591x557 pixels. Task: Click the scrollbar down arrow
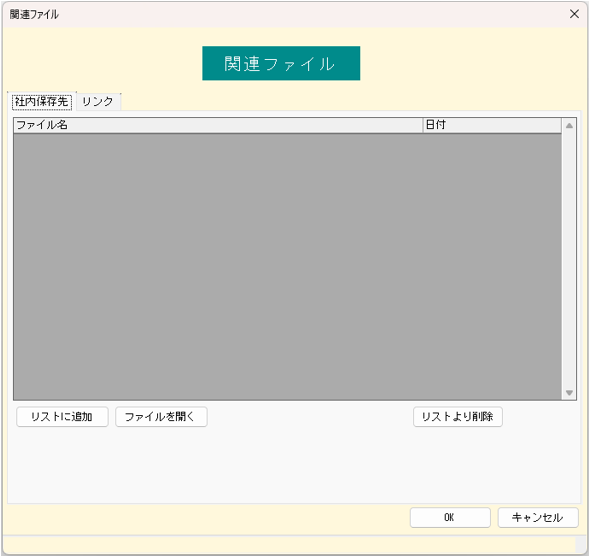coord(569,393)
